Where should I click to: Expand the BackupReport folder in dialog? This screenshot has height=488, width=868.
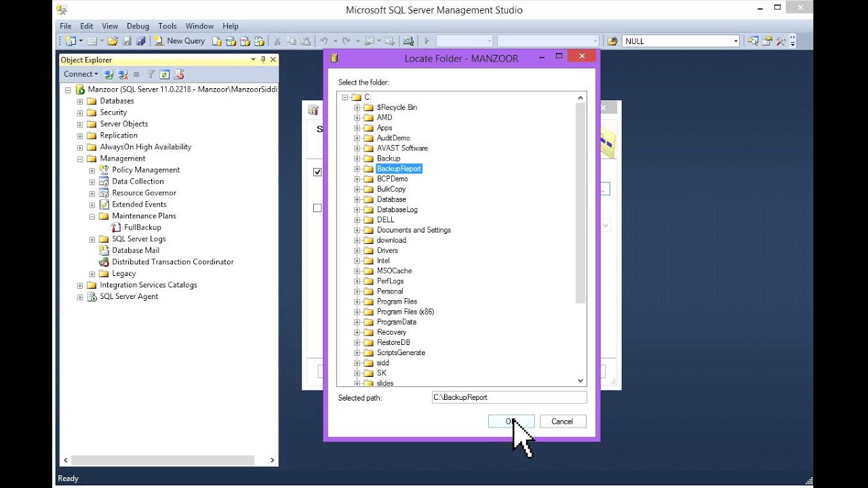pos(357,169)
